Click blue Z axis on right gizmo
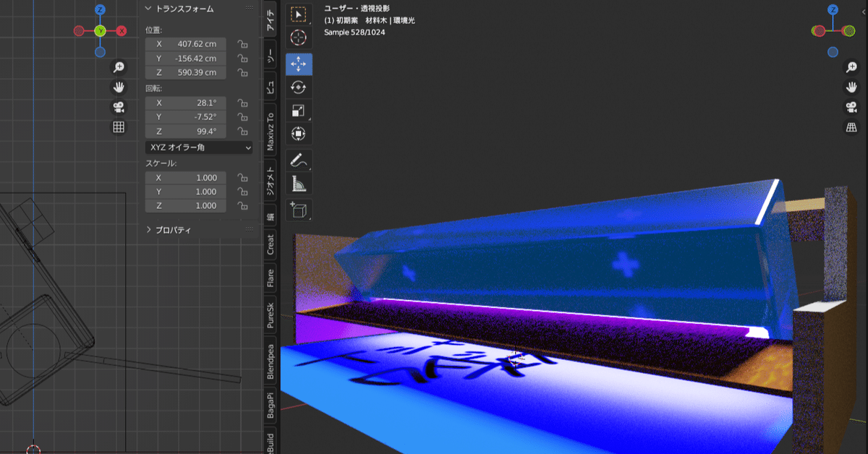868x454 pixels. (833, 9)
